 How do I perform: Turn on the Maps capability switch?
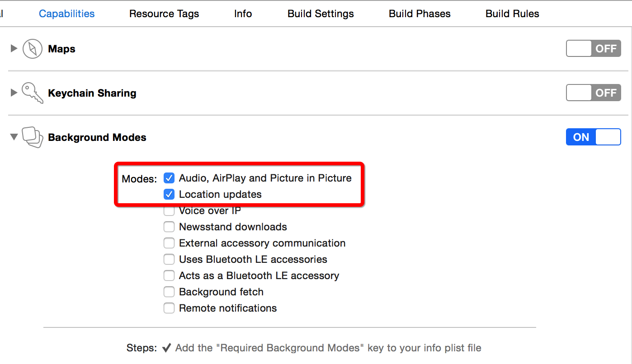pyautogui.click(x=593, y=49)
